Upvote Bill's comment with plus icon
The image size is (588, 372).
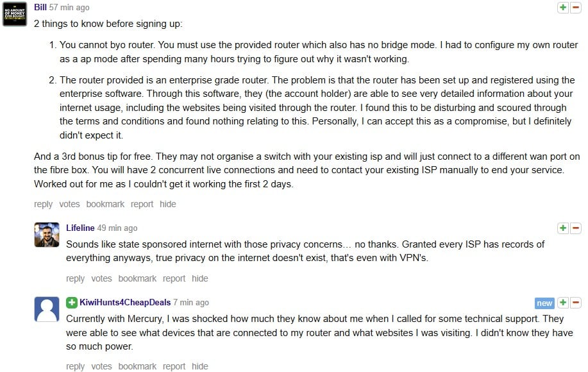[x=563, y=7]
